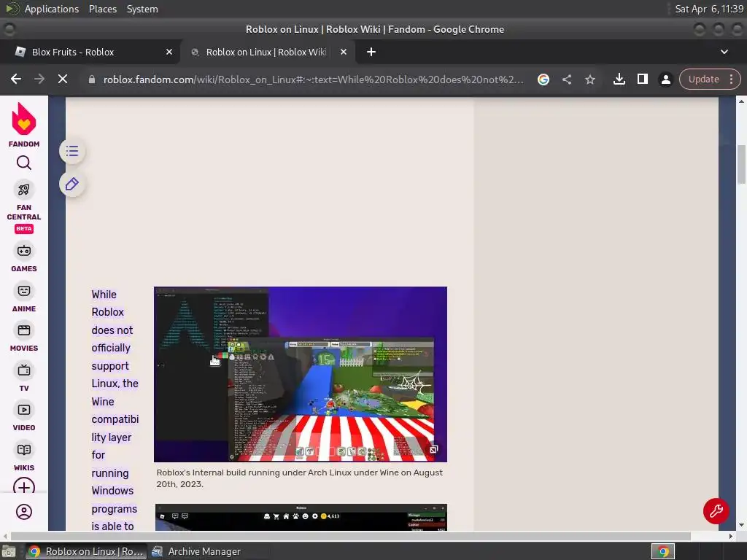
Task: Bookmark this page with star icon
Action: pyautogui.click(x=589, y=79)
